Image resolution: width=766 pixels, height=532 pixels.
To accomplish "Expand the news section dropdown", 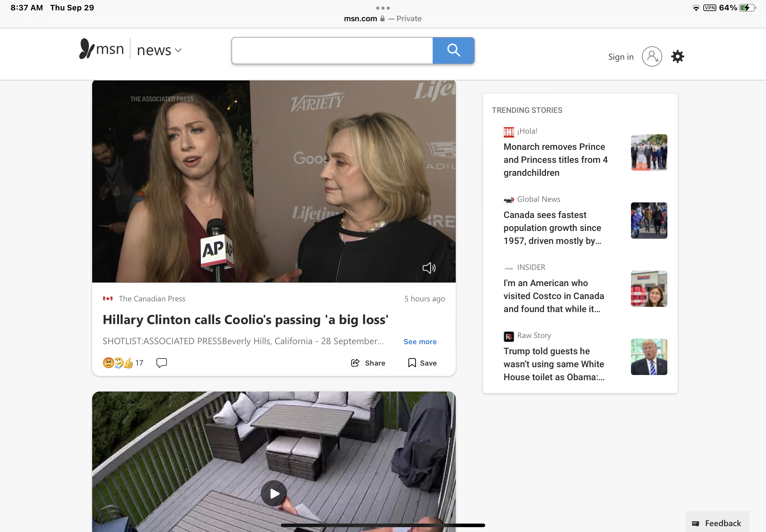I will coord(159,50).
